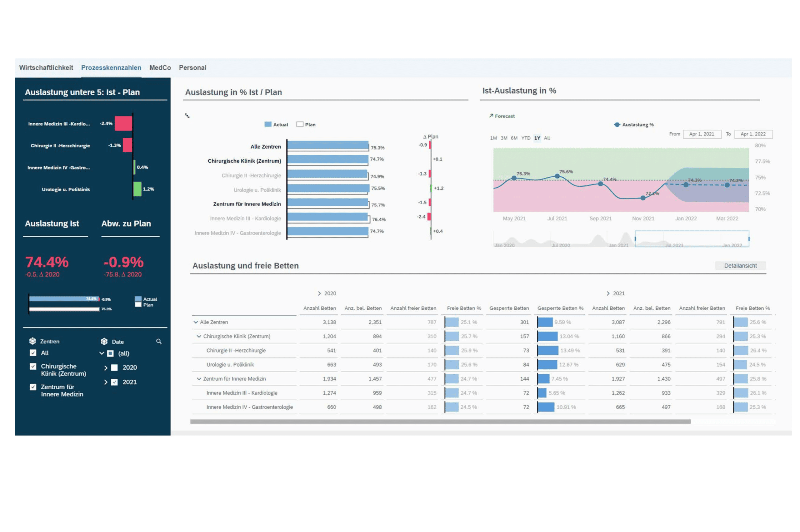
Task: Click the Auslastung % legend marker
Action: [617, 125]
